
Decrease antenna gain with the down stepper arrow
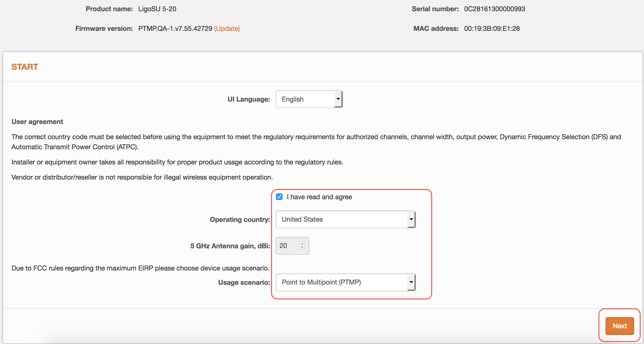(302, 247)
